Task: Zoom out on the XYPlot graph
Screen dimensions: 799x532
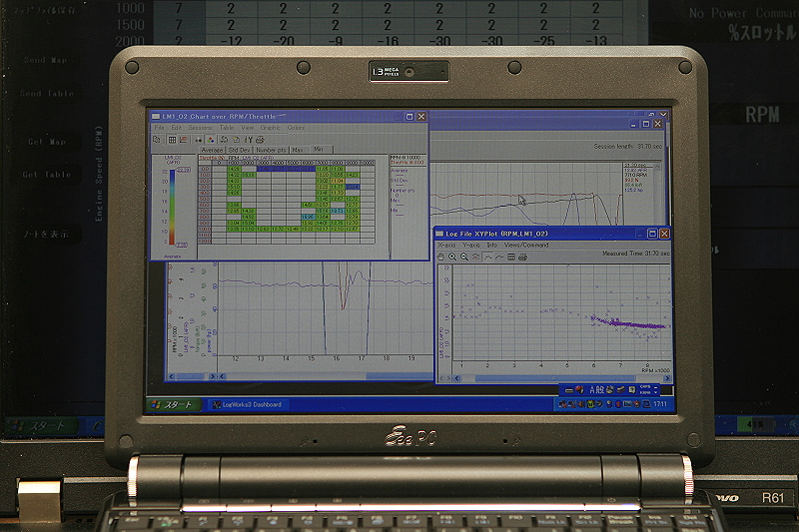Action: click(x=464, y=258)
